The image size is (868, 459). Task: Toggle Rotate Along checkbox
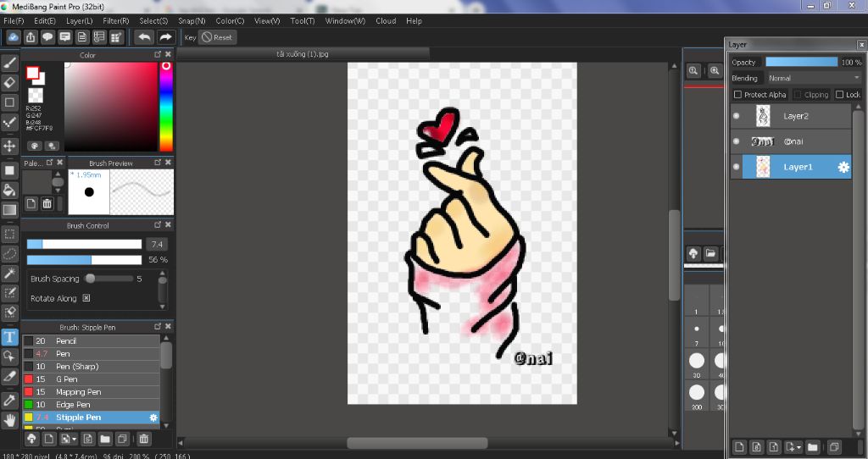click(x=86, y=298)
